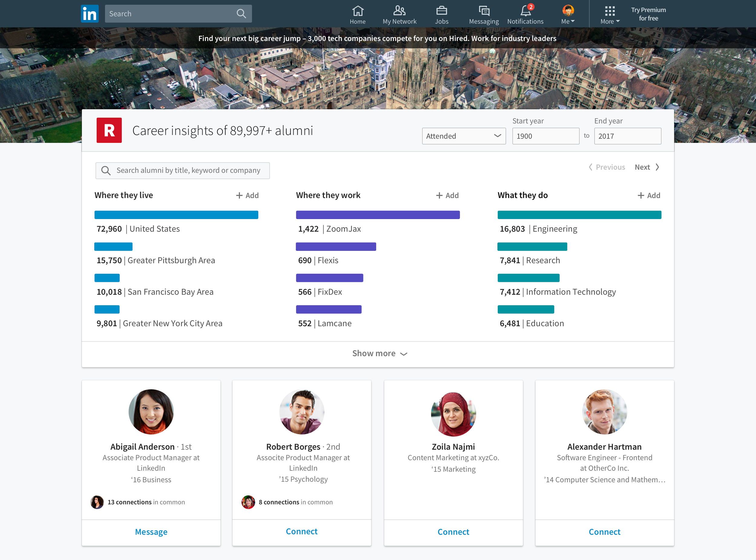Expand the More apps grid menu
Image resolution: width=756 pixels, height=560 pixels.
coord(610,15)
